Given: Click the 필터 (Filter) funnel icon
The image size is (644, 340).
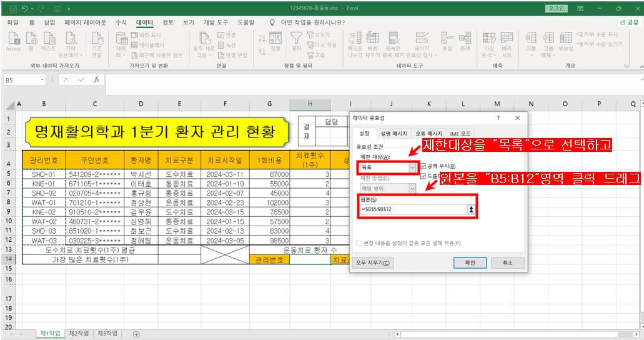Looking at the screenshot, I should (x=297, y=41).
